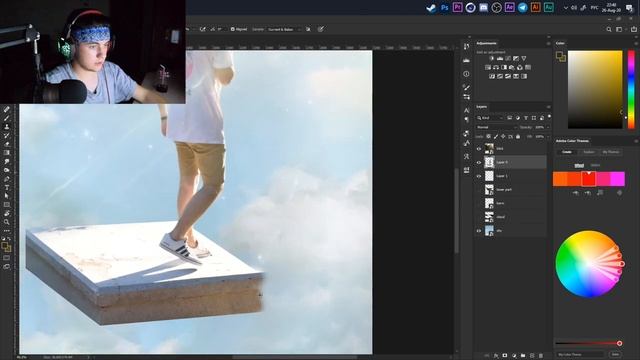This screenshot has height=360, width=640.
Task: Select the Layers panel tab
Action: pos(482,107)
